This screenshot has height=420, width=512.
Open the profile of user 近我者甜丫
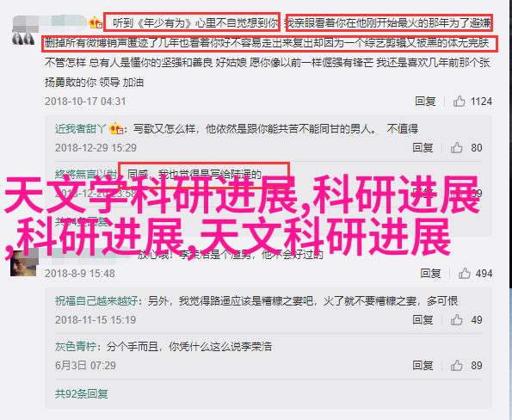81,129
